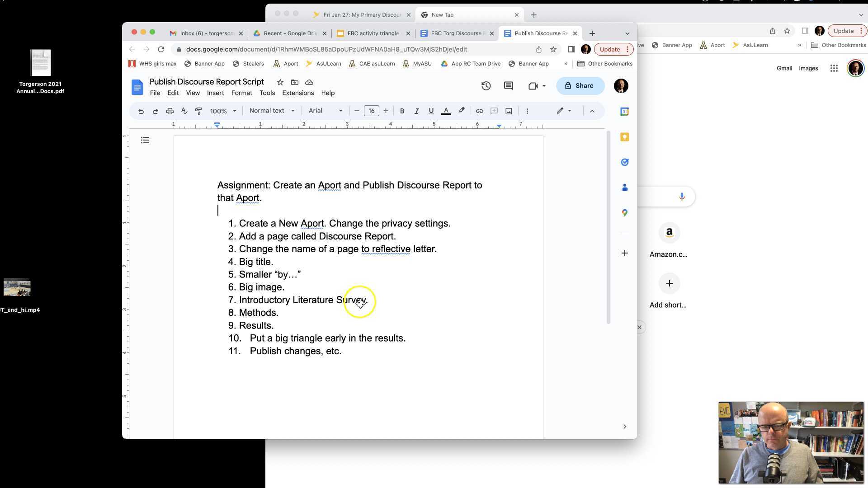Image resolution: width=868 pixels, height=488 pixels.
Task: Open Google Keep in the side panel
Action: click(624, 136)
